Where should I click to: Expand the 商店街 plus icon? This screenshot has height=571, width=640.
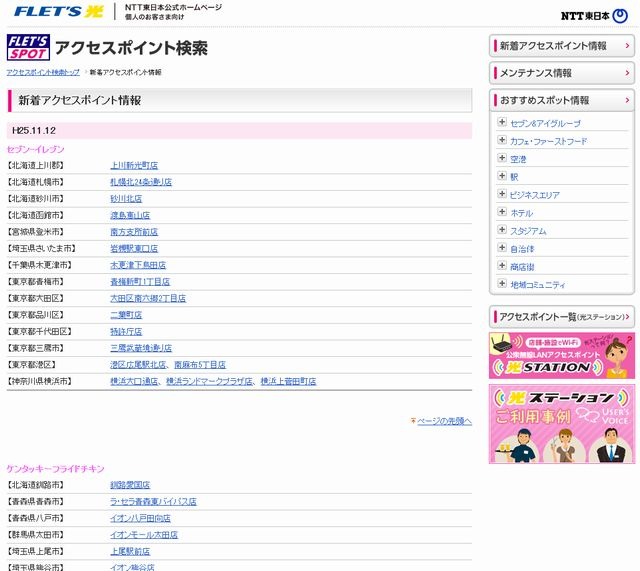(502, 266)
